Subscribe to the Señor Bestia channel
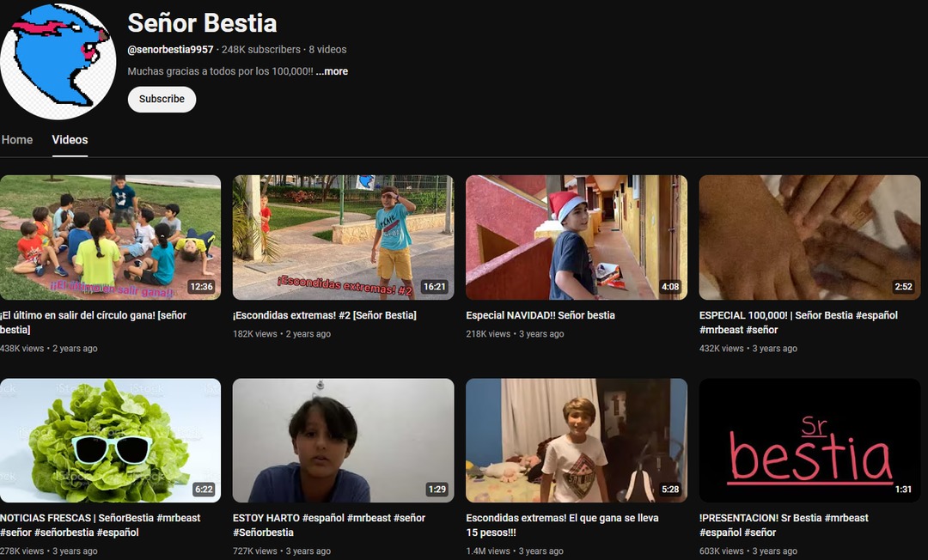The width and height of the screenshot is (928, 560). [162, 100]
